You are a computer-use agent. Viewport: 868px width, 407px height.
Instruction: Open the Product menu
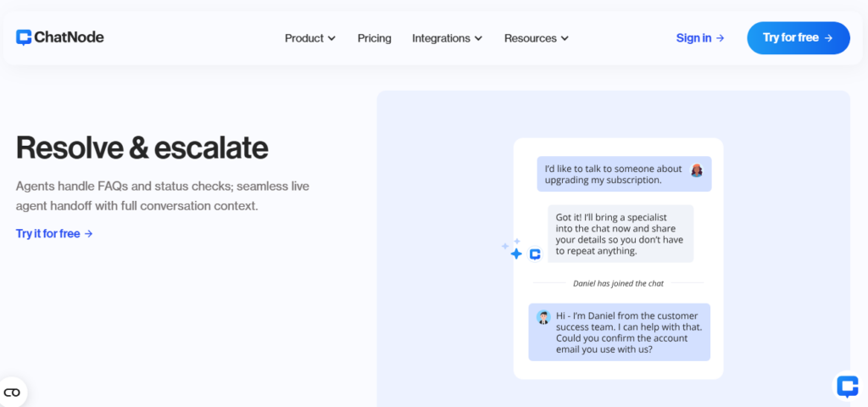point(310,38)
